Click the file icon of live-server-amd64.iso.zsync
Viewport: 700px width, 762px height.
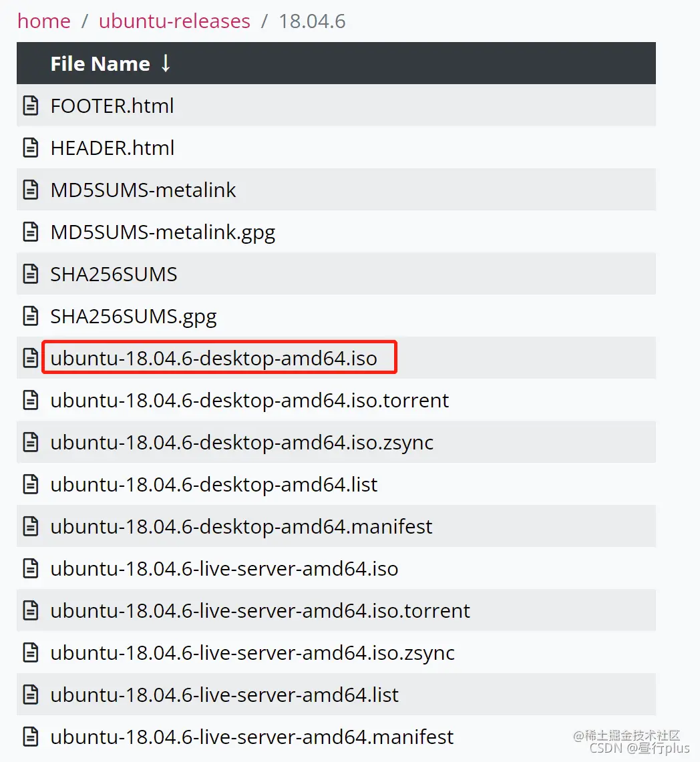(31, 652)
